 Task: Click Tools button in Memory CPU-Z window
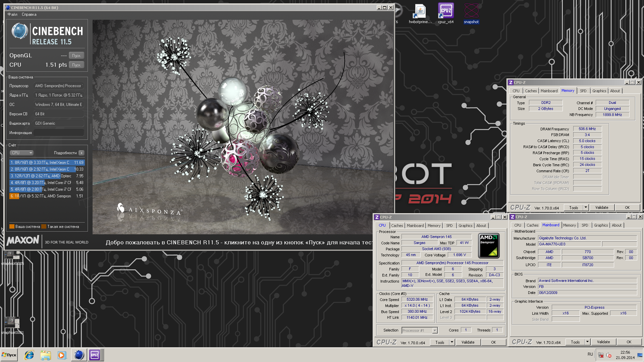pyautogui.click(x=574, y=208)
